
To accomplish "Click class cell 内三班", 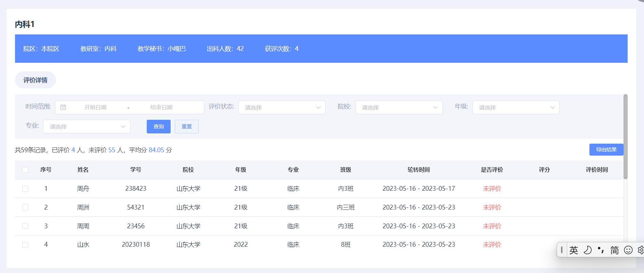I will [x=346, y=207].
